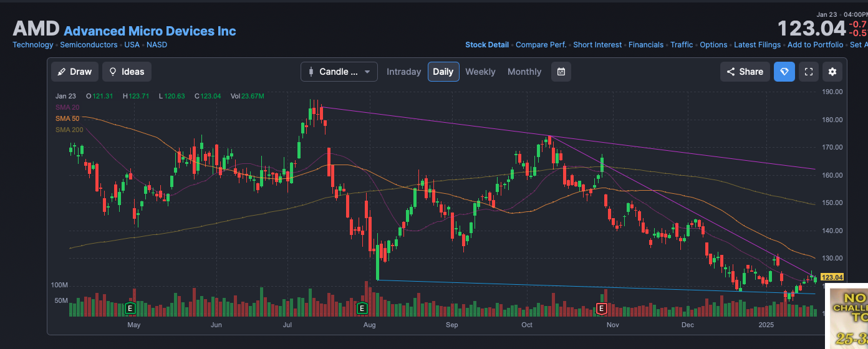Open the Semiconductors industry link
The height and width of the screenshot is (349, 868).
pos(89,45)
